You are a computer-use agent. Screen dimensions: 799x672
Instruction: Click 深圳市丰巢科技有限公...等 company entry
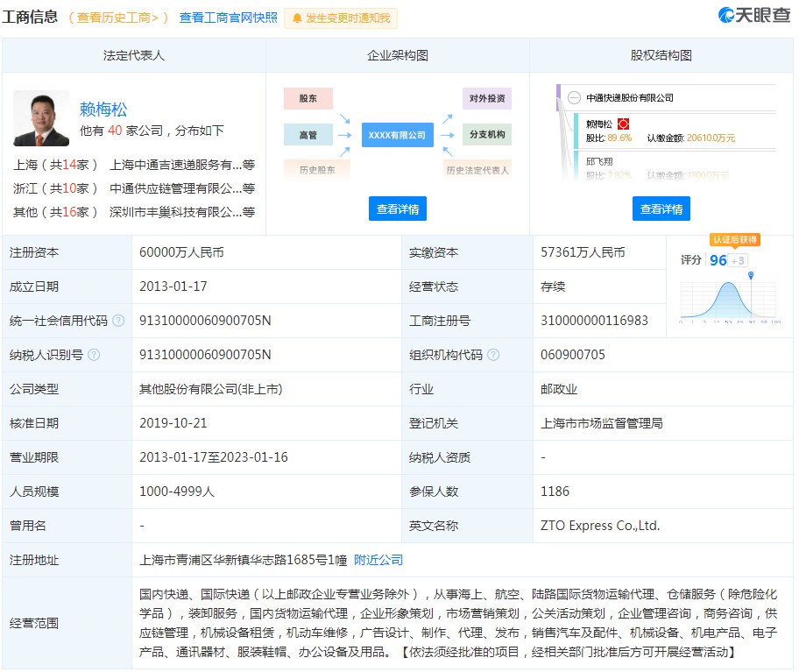click(182, 212)
